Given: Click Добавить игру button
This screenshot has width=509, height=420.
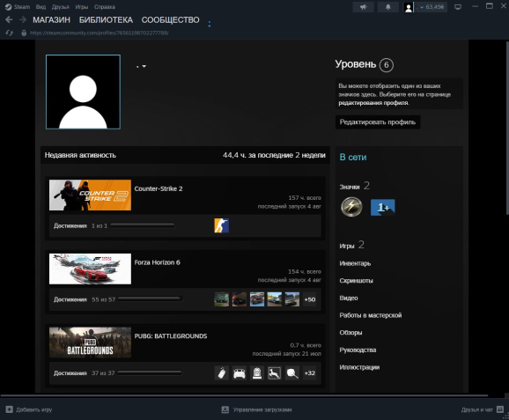Looking at the screenshot, I should pyautogui.click(x=29, y=409).
